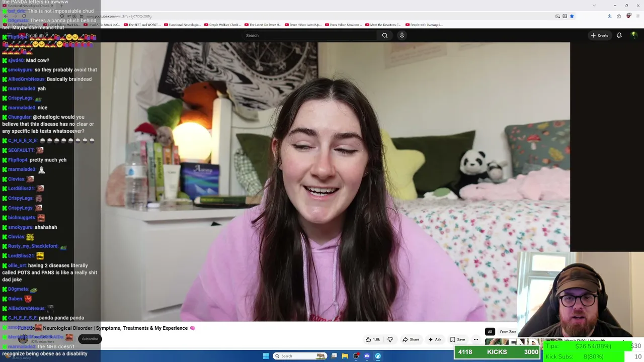Click the YouTube search magnifier icon
This screenshot has height=362, width=644.
[x=385, y=35]
